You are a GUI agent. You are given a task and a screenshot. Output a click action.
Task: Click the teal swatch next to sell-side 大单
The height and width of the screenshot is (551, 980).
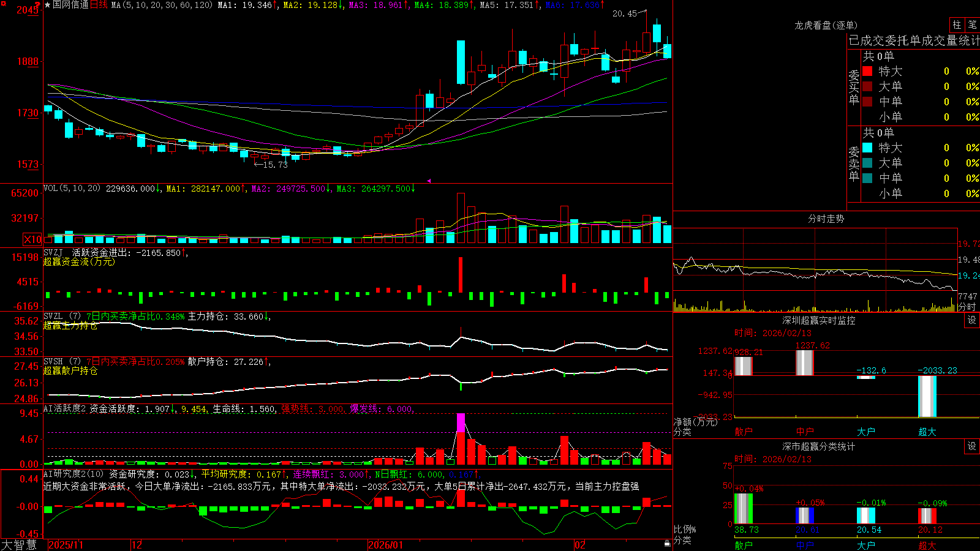coord(867,163)
